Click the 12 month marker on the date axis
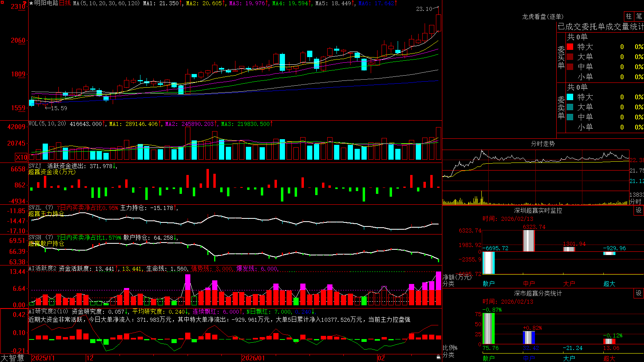The image size is (644, 362). click(x=90, y=358)
